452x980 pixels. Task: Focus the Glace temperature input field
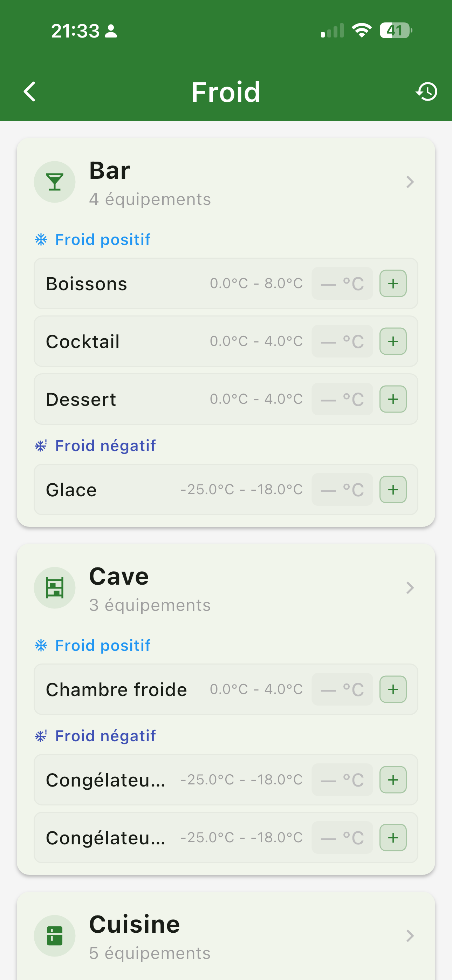pos(342,490)
